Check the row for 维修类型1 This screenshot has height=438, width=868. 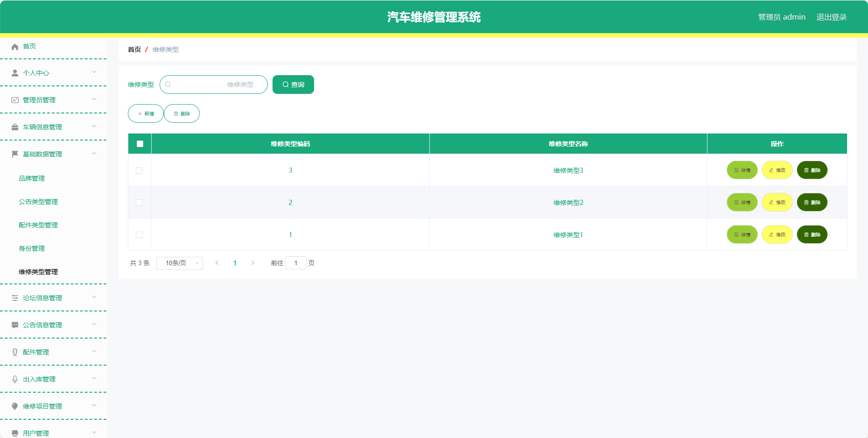pos(139,235)
